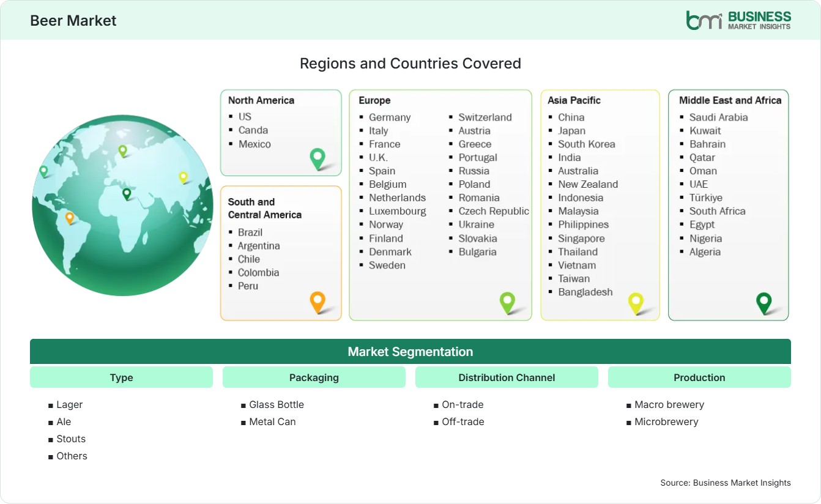
Task: Select the Type segmentation header
Action: pos(121,377)
